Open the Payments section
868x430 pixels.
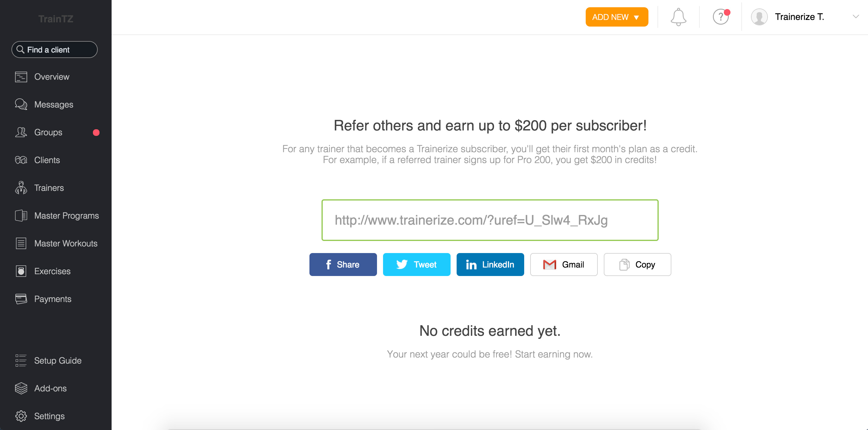(x=53, y=299)
